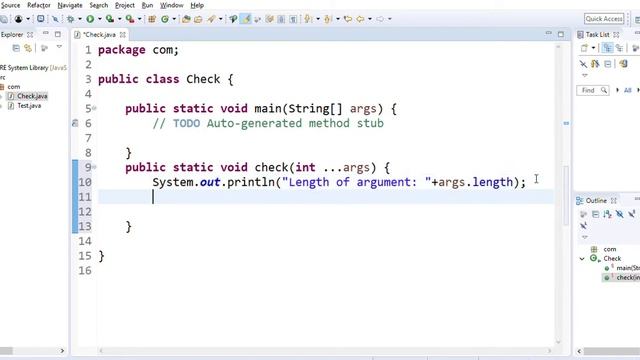The width and height of the screenshot is (640, 360).
Task: Open the Run button dropdown arrow
Action: [99, 19]
